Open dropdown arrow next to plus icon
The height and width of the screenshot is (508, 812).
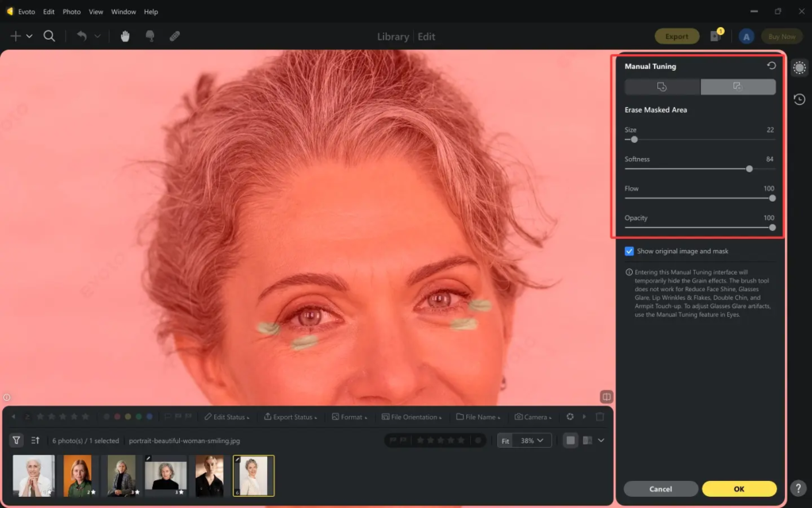click(x=29, y=37)
